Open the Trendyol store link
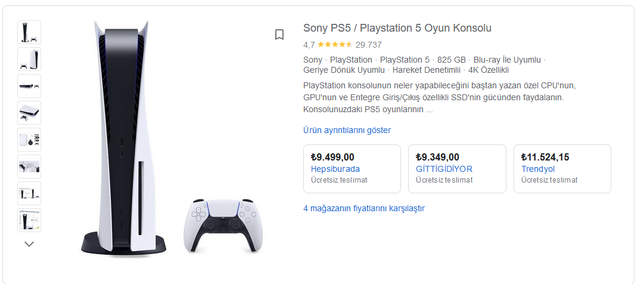644x284 pixels. (538, 169)
